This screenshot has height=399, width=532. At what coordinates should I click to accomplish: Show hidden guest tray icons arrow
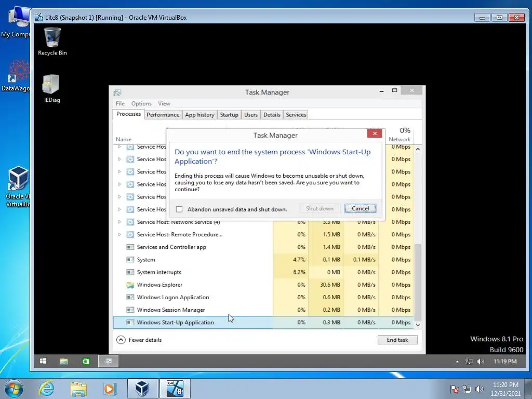(457, 362)
